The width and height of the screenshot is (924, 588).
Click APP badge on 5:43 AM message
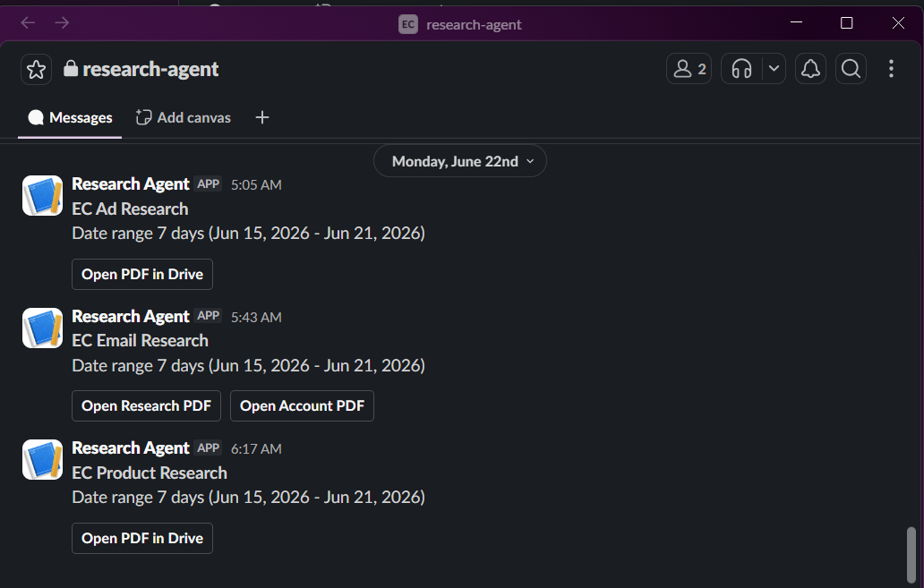208,316
